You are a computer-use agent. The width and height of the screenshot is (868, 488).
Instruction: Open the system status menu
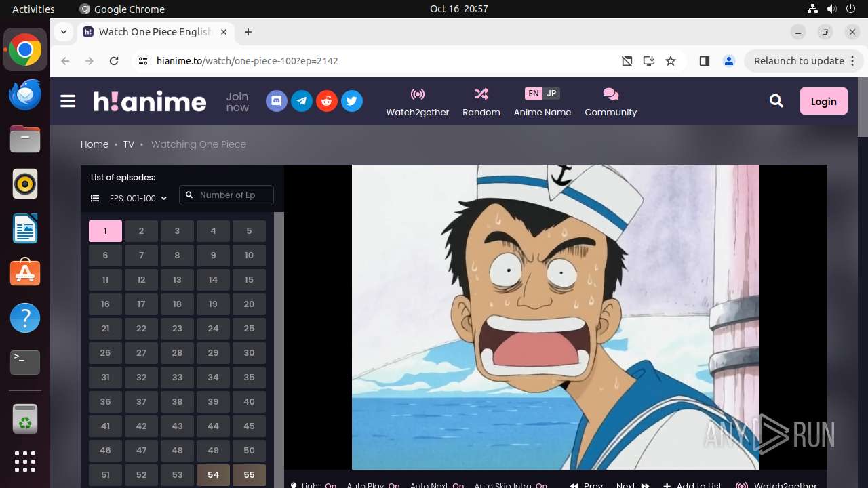point(831,9)
